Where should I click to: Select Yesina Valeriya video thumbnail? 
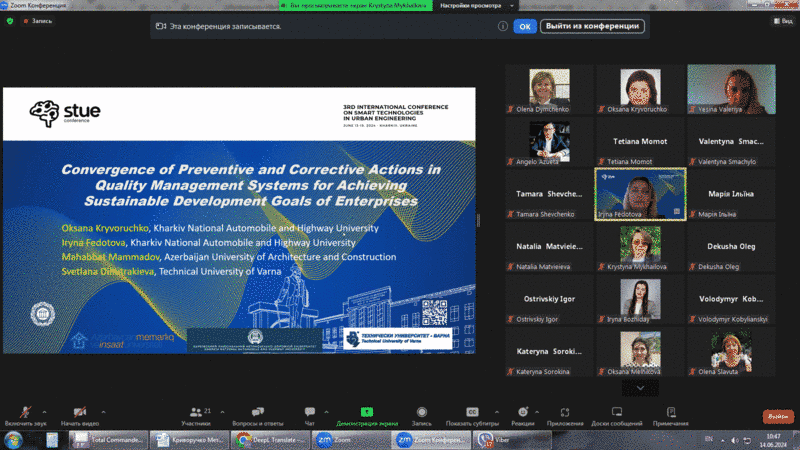pos(731,89)
